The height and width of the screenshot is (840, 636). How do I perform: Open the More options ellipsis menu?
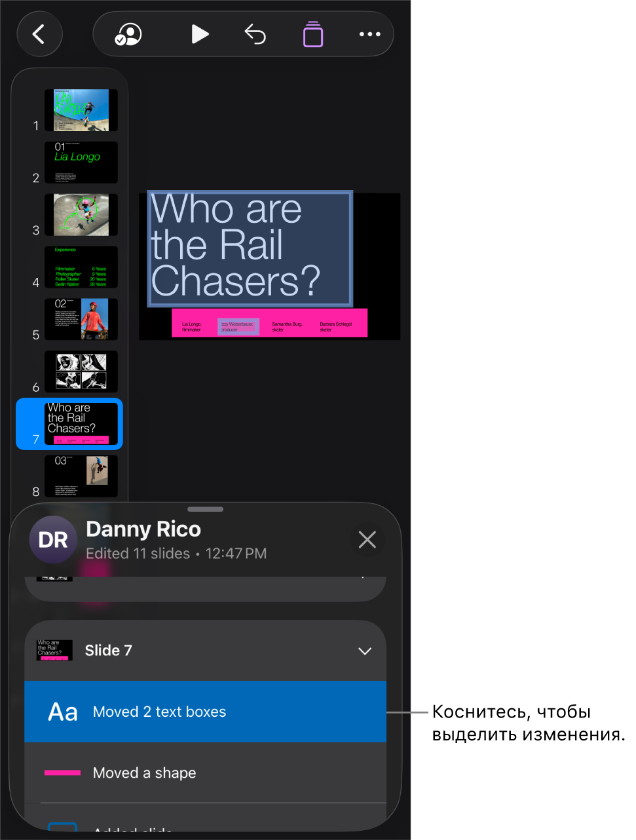click(370, 34)
